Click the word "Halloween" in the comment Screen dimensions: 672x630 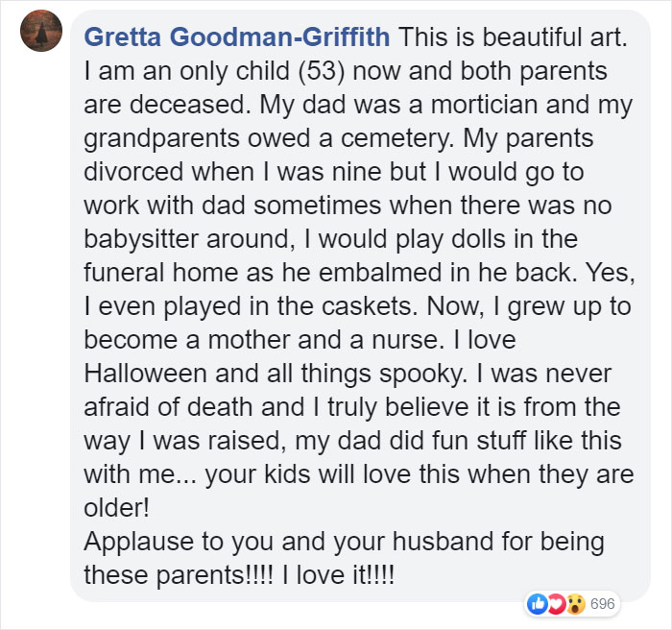pyautogui.click(x=145, y=374)
